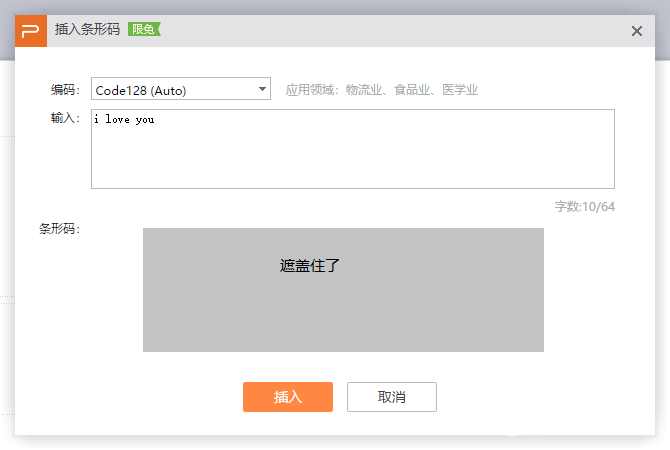Image resolution: width=670 pixels, height=450 pixels.
Task: Click the 插入 orange button
Action: coord(288,397)
